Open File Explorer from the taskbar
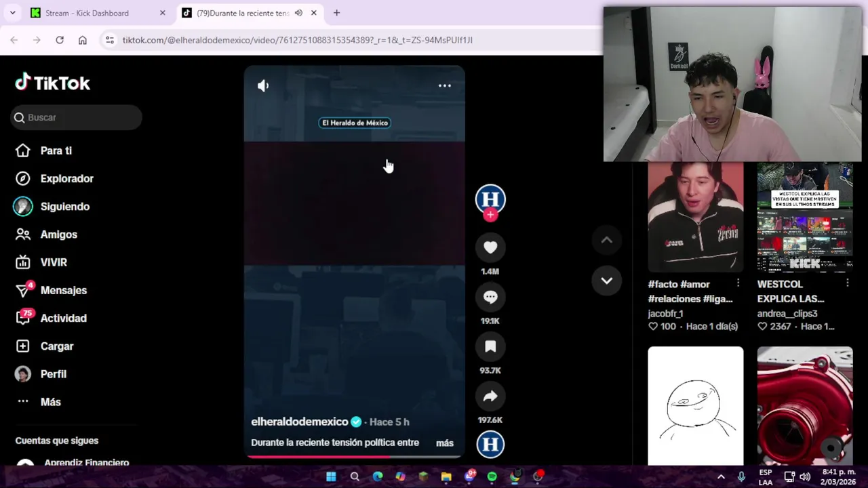This screenshot has width=868, height=488. point(446,476)
